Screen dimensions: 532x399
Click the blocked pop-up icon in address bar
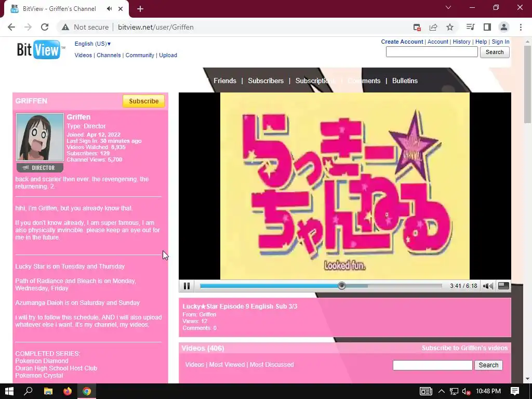click(417, 27)
